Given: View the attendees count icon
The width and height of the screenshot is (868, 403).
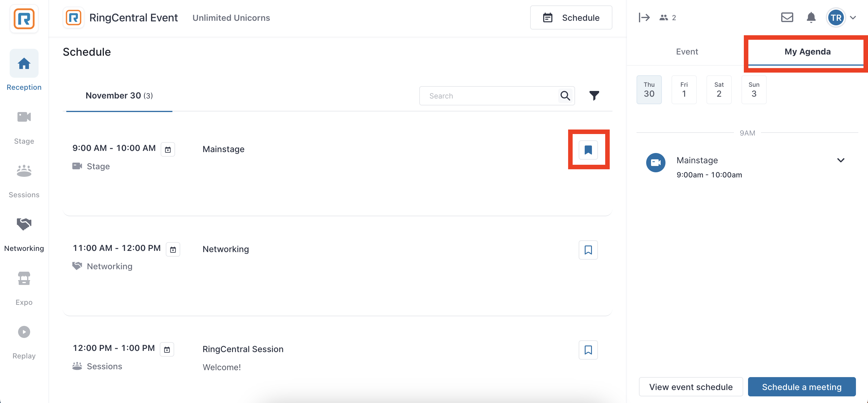Looking at the screenshot, I should click(663, 17).
